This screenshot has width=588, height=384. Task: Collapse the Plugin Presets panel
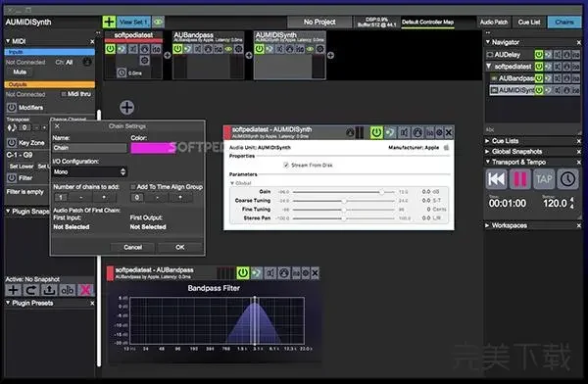(x=8, y=303)
